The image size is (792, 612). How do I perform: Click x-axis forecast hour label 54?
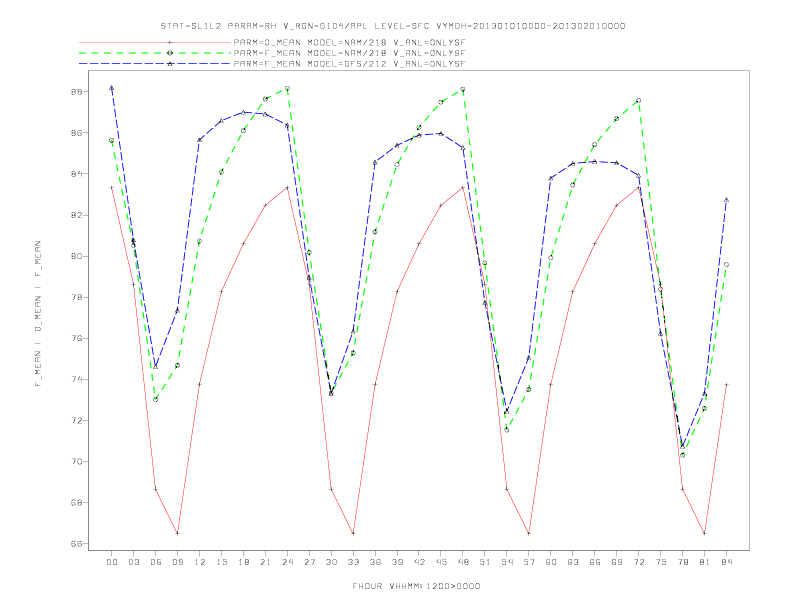point(507,562)
